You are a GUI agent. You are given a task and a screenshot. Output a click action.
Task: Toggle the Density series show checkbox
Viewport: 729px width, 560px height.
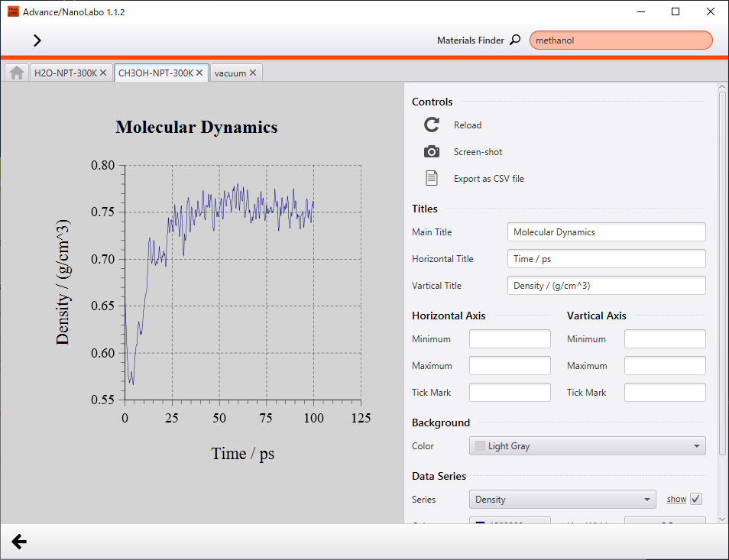pos(695,499)
